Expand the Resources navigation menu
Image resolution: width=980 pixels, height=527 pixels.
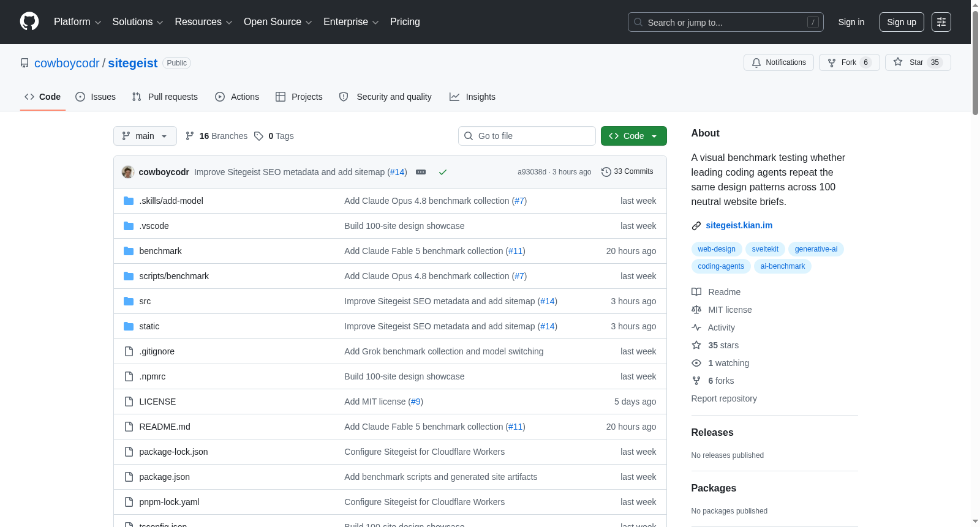[203, 22]
